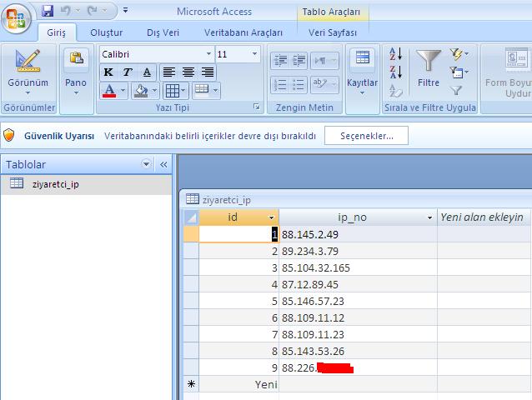Click decrease indent icon
Viewport: 532px width, 400px height.
click(280, 60)
